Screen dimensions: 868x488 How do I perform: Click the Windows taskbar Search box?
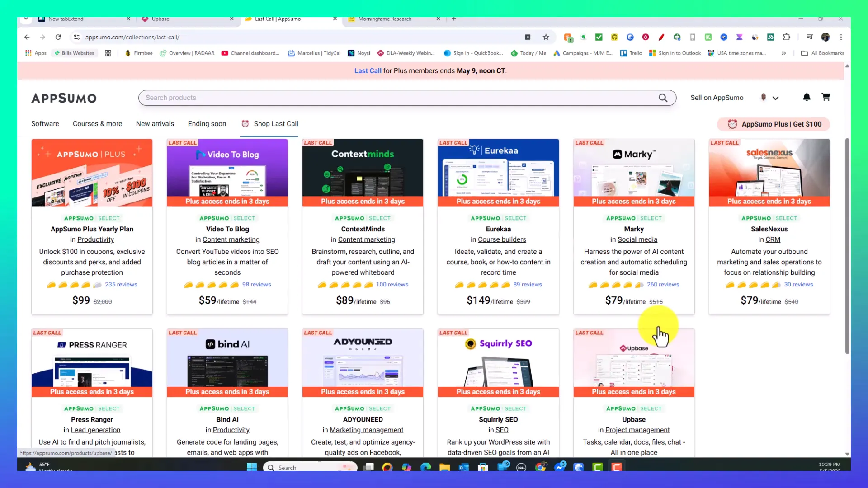[310, 468]
